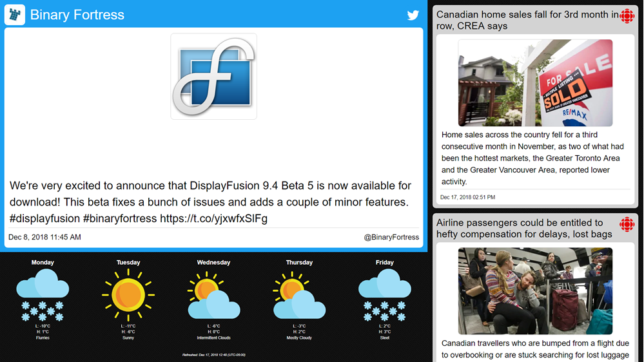Click the Twitter bird icon
This screenshot has height=362, width=644.
click(x=413, y=15)
